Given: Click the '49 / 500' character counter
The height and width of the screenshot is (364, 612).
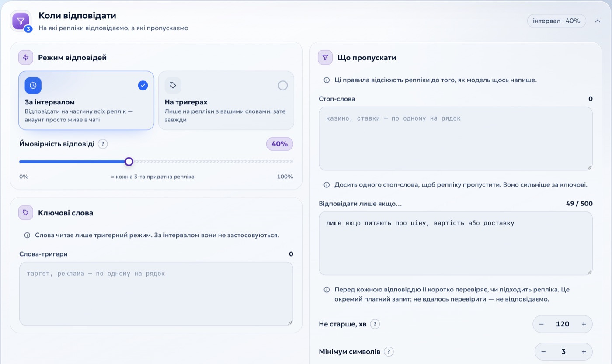Looking at the screenshot, I should point(579,204).
